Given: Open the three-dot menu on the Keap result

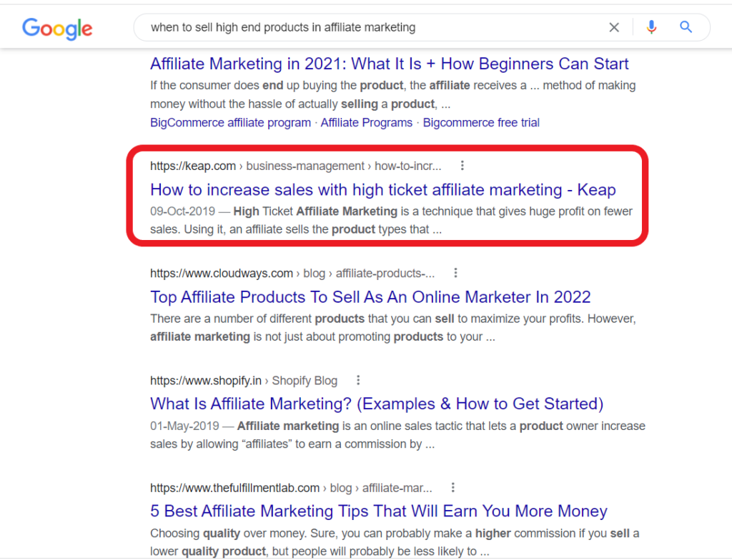Looking at the screenshot, I should pos(463,165).
